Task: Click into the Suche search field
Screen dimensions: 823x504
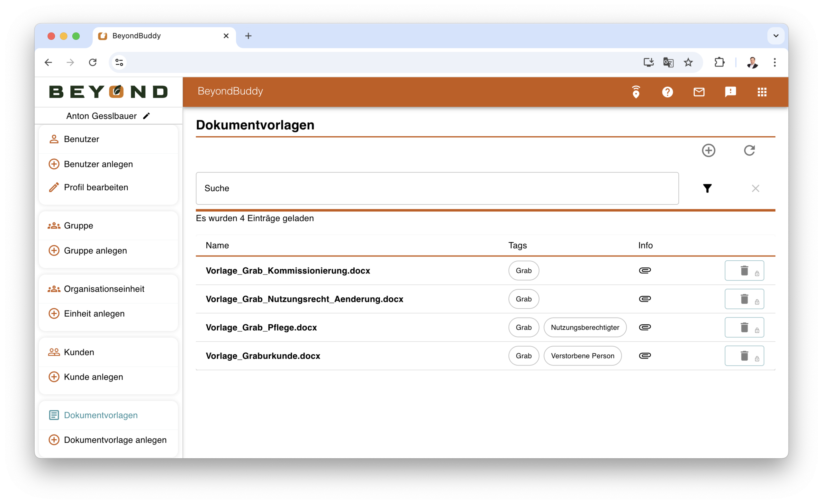Action: click(437, 188)
